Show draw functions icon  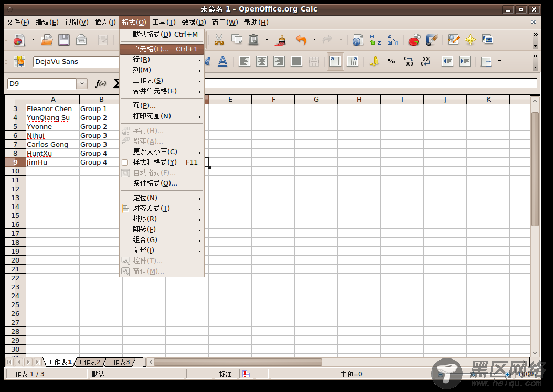tap(432, 40)
